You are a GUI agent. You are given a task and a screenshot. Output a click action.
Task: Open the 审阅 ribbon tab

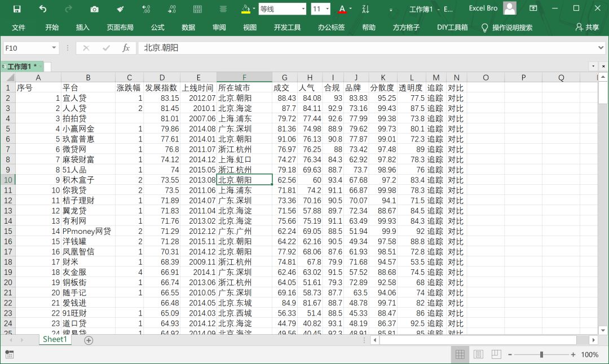219,28
